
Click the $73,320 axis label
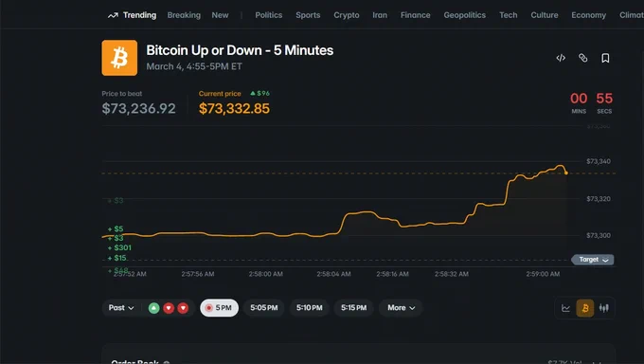point(599,199)
